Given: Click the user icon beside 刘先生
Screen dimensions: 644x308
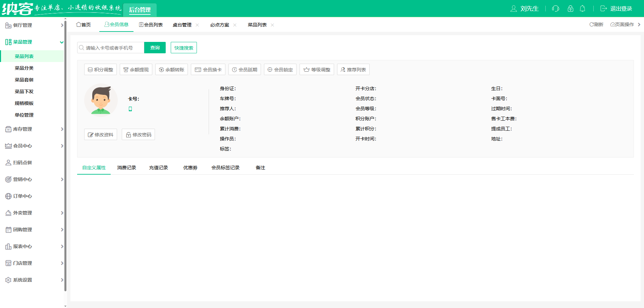Looking at the screenshot, I should (514, 9).
